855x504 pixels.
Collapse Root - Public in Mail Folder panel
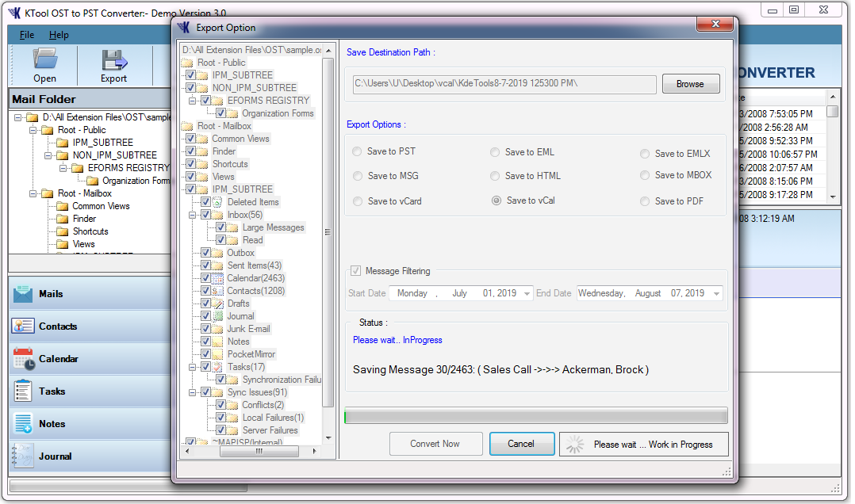pyautogui.click(x=33, y=130)
